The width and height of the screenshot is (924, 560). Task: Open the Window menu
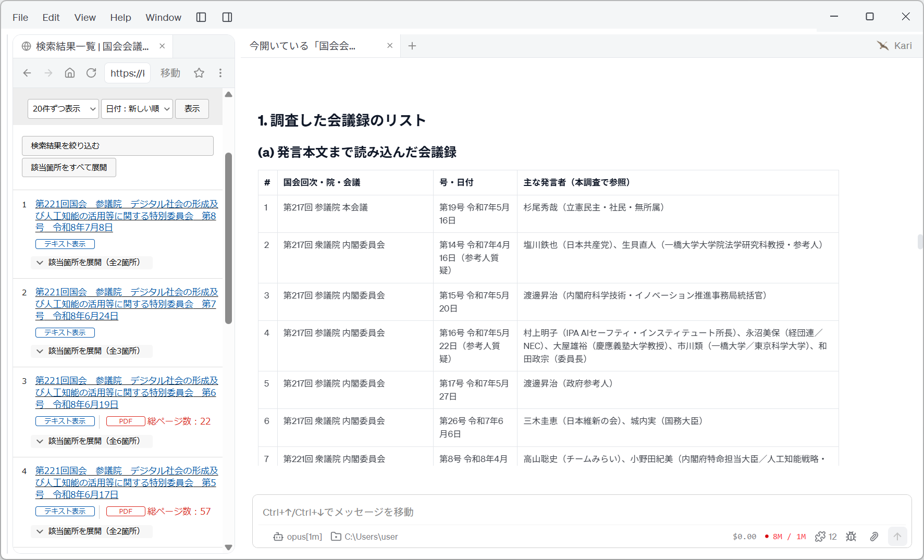pos(163,18)
